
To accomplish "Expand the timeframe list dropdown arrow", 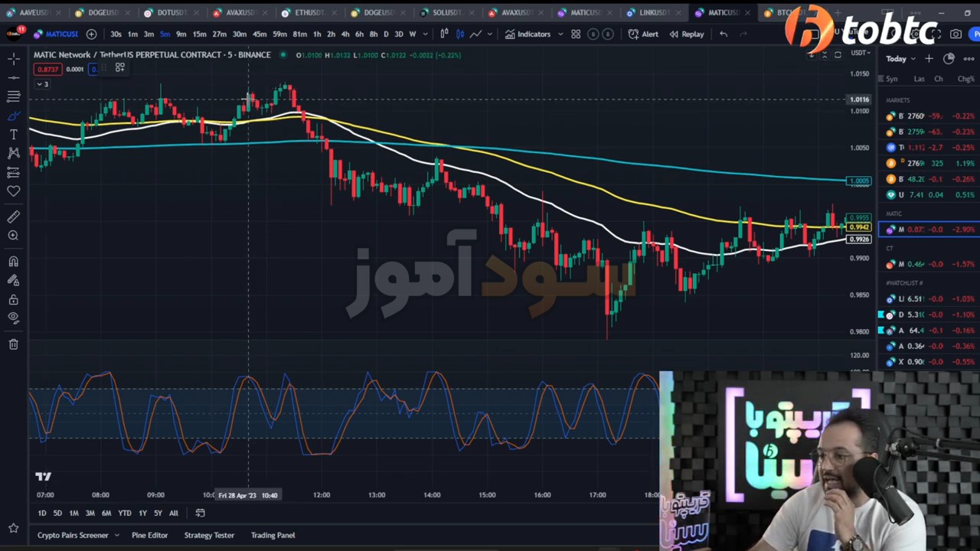I will pyautogui.click(x=426, y=34).
